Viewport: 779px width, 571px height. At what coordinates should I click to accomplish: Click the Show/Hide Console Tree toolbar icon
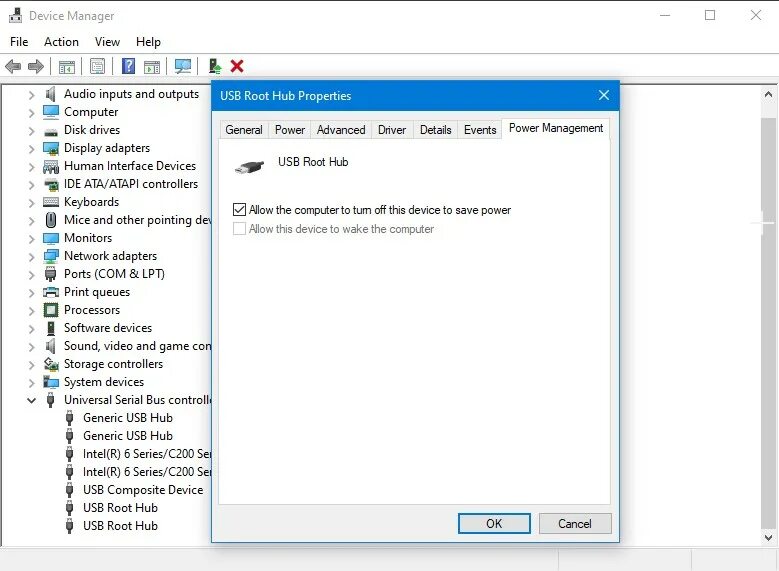coord(67,66)
